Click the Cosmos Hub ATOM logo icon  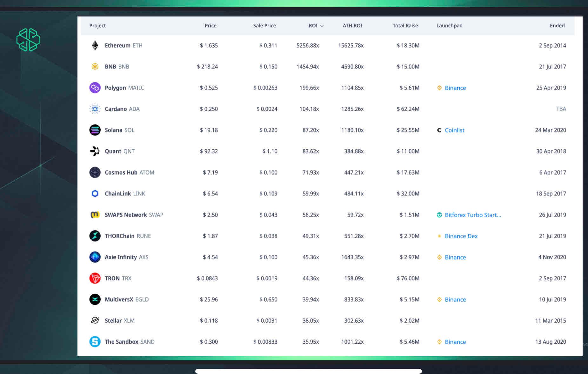click(x=95, y=172)
